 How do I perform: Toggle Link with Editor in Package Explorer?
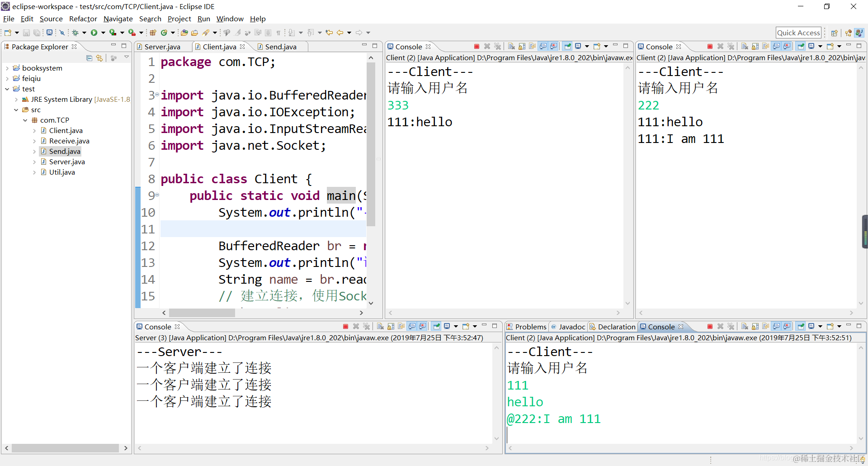pyautogui.click(x=99, y=58)
